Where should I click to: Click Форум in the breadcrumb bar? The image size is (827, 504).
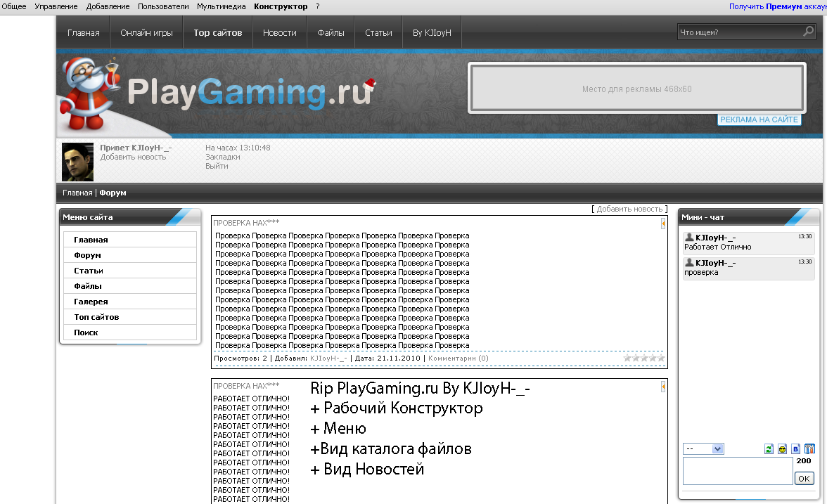click(x=113, y=193)
